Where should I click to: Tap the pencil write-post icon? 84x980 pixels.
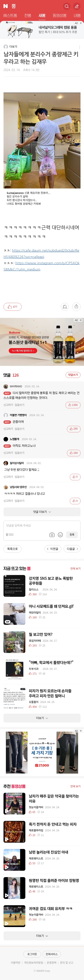(x=77, y=6)
